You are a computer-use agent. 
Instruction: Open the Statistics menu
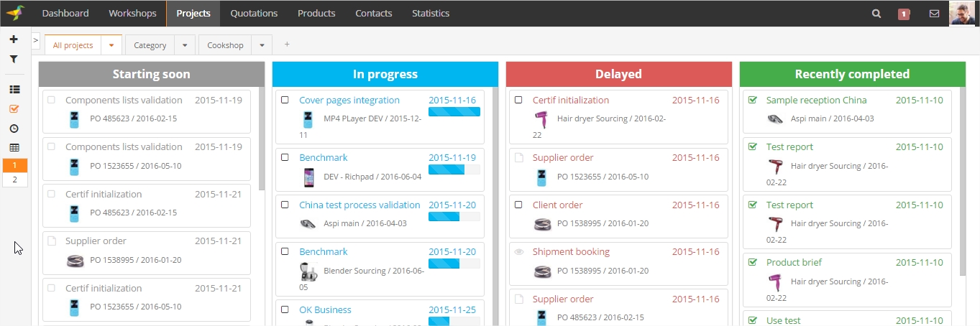431,14
